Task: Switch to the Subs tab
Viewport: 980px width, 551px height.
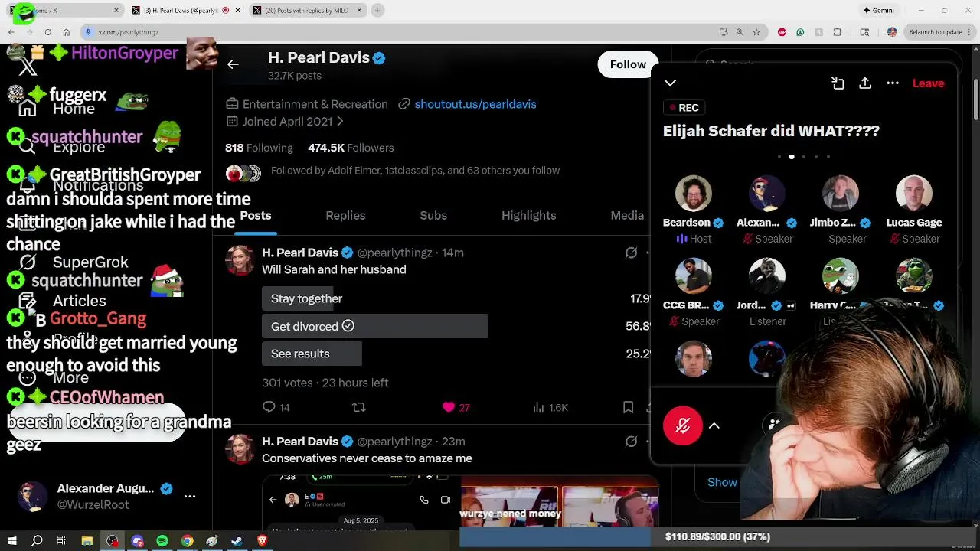Action: point(433,216)
